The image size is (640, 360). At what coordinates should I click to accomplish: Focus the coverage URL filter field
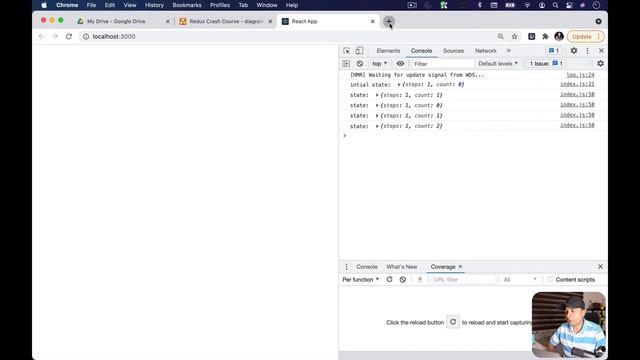point(463,279)
